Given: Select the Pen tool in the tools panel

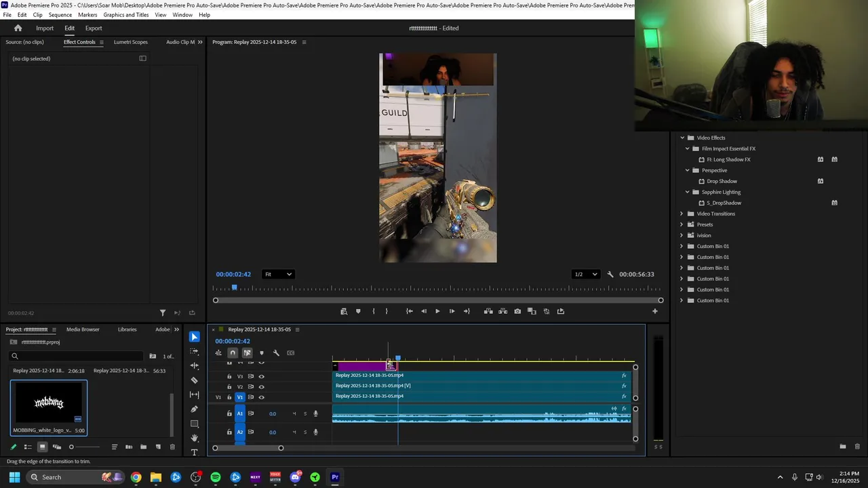Looking at the screenshot, I should click(x=195, y=409).
